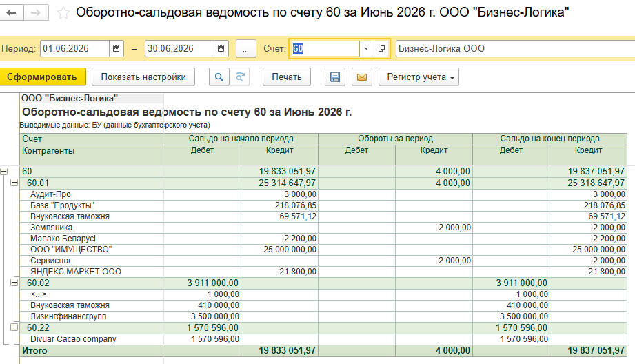Select Внуковская таможня under 60.01

click(x=70, y=216)
